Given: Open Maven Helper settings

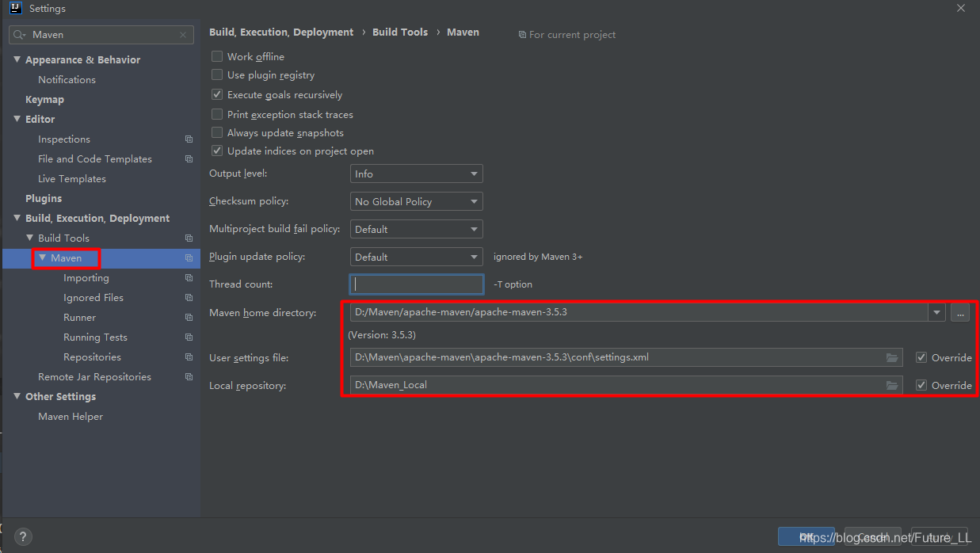Looking at the screenshot, I should click(71, 416).
